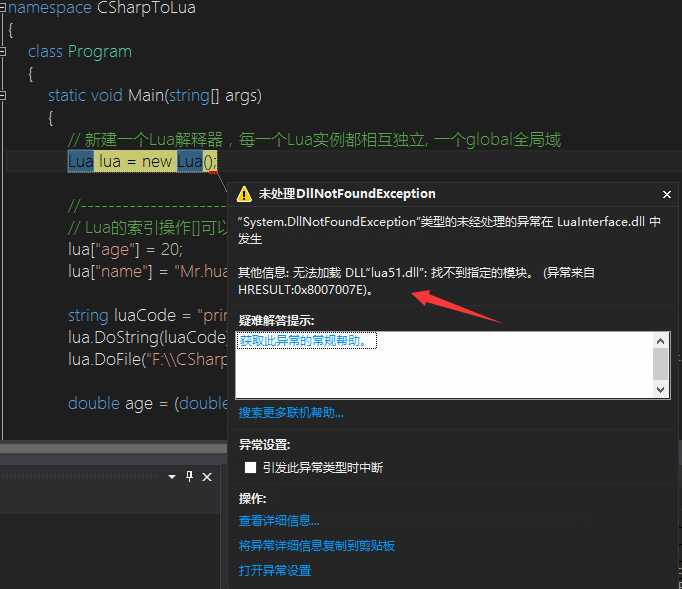Close the bottom tool panel

coord(207,477)
